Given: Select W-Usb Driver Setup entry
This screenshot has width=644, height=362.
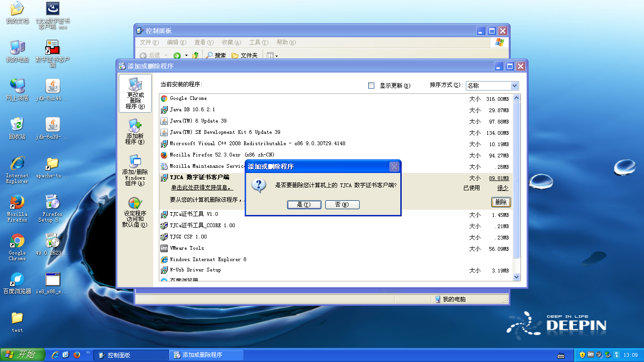Looking at the screenshot, I should (x=336, y=270).
